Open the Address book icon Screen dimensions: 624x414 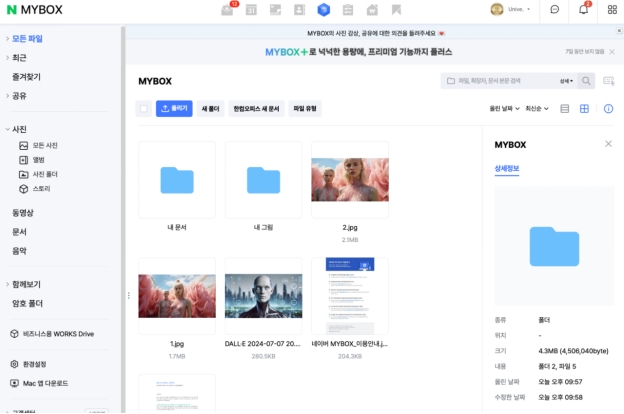pos(299,10)
